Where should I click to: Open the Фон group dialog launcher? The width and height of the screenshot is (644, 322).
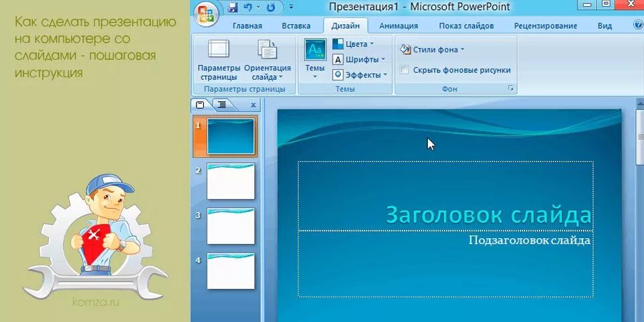[x=511, y=89]
